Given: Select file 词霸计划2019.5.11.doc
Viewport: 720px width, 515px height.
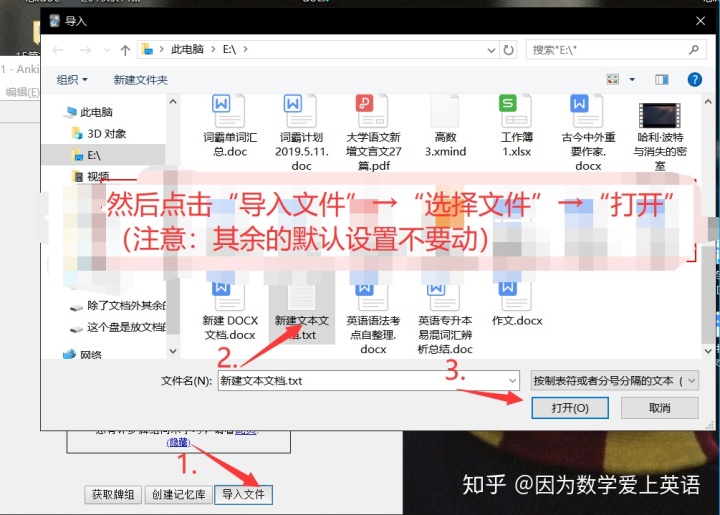Looking at the screenshot, I should click(x=301, y=133).
